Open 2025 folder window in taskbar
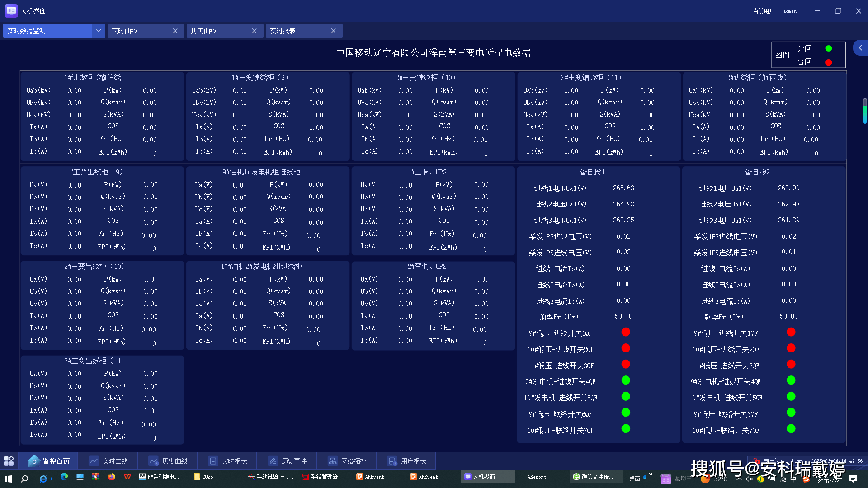 point(217,477)
